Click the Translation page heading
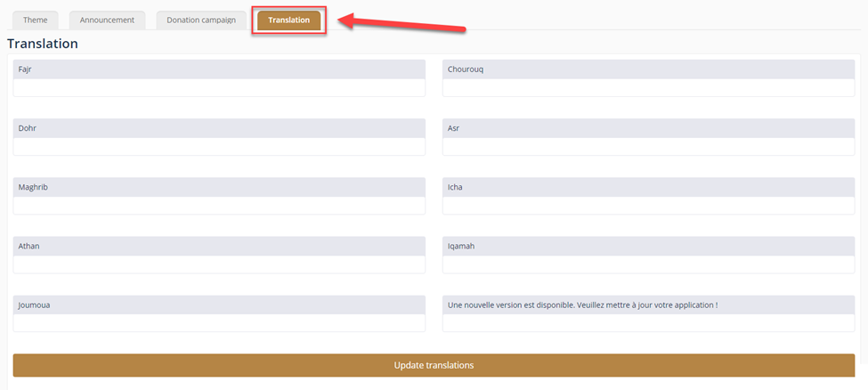 point(43,43)
